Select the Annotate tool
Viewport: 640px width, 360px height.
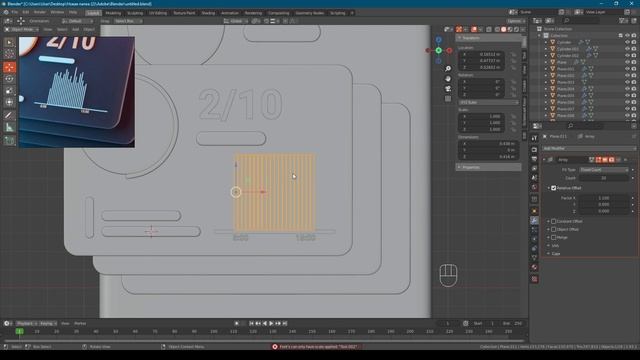click(x=9, y=116)
